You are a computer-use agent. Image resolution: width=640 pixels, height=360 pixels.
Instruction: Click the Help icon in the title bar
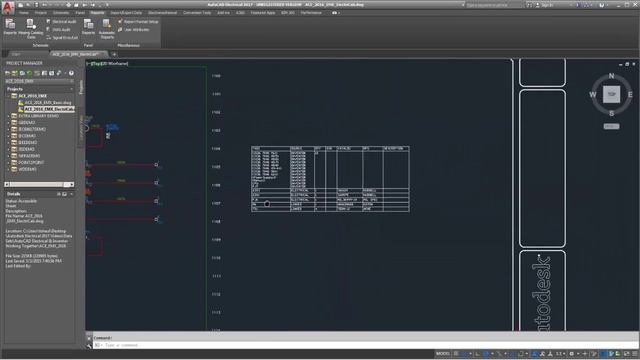[x=601, y=5]
